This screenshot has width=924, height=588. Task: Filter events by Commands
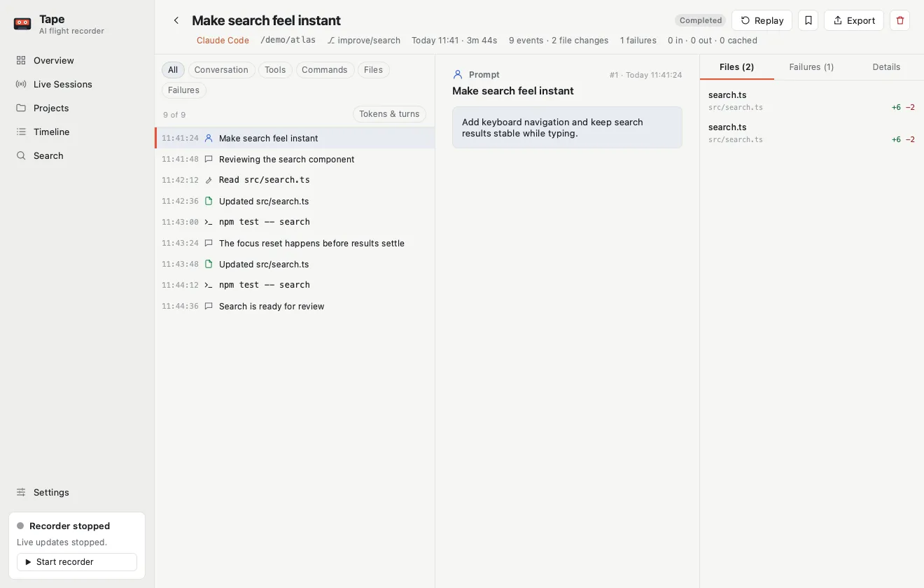(x=325, y=70)
